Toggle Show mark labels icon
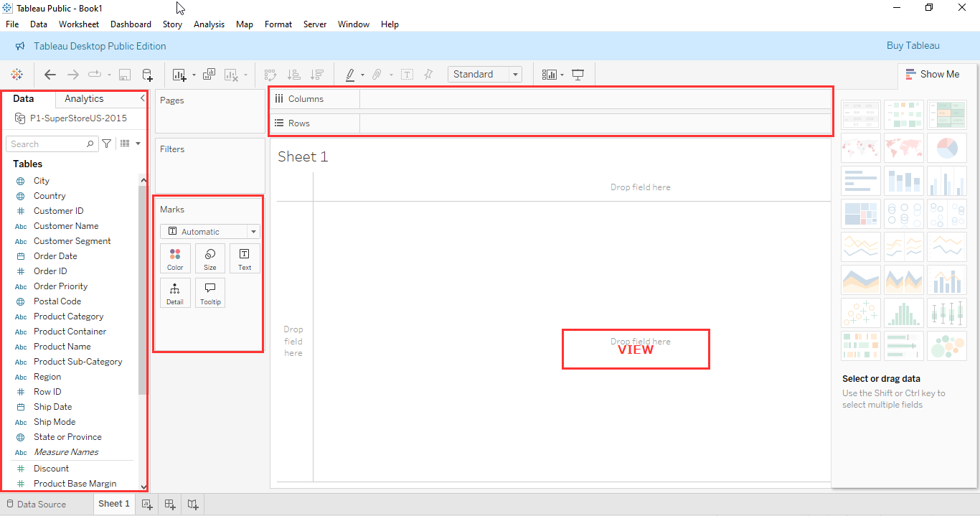The width and height of the screenshot is (980, 516). click(407, 74)
